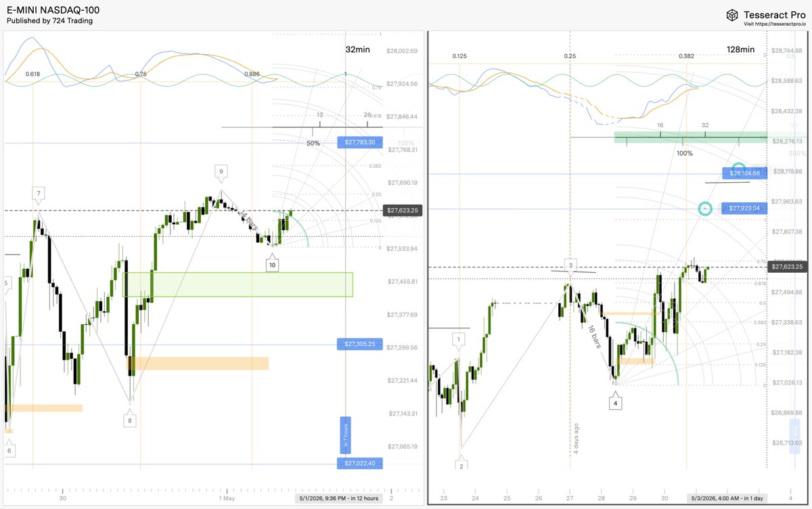812x509 pixels.
Task: Click the 0.886 label on the 32min oscillator
Action: click(x=252, y=74)
